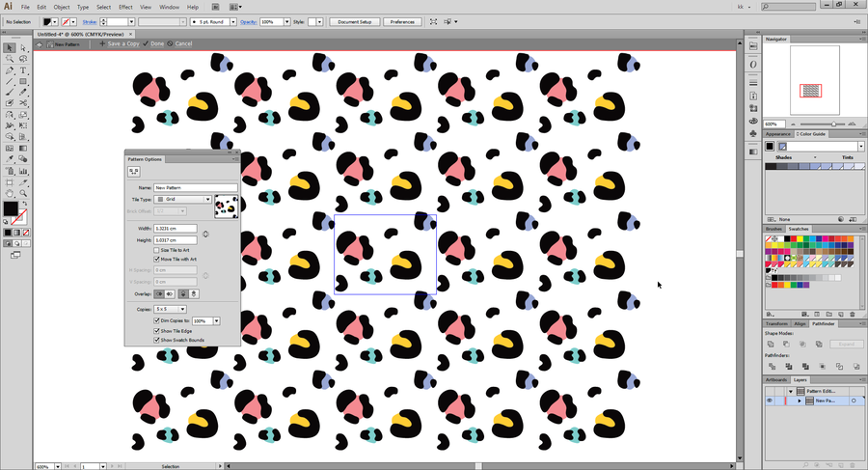Open the Effect menu
The width and height of the screenshot is (868, 470).
125,7
